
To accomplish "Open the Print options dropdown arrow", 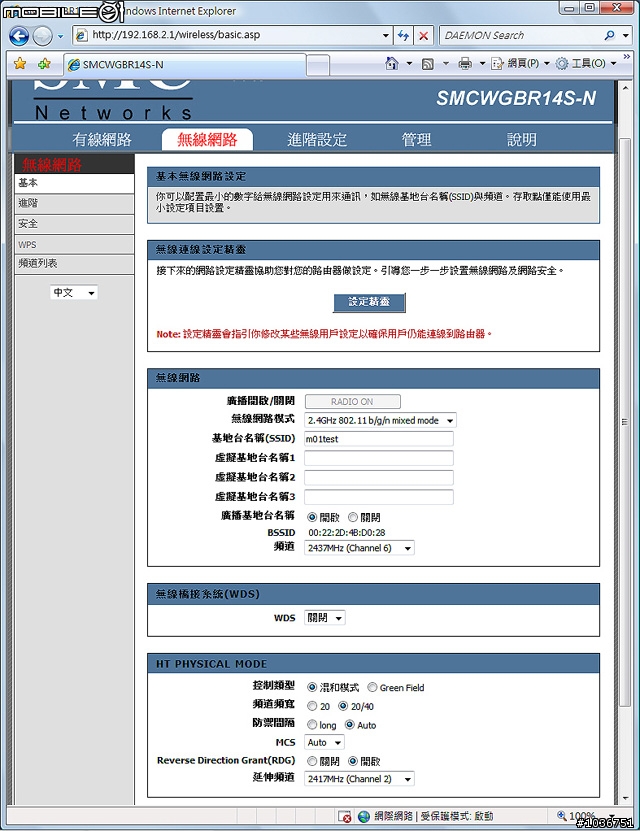I will pyautogui.click(x=482, y=64).
